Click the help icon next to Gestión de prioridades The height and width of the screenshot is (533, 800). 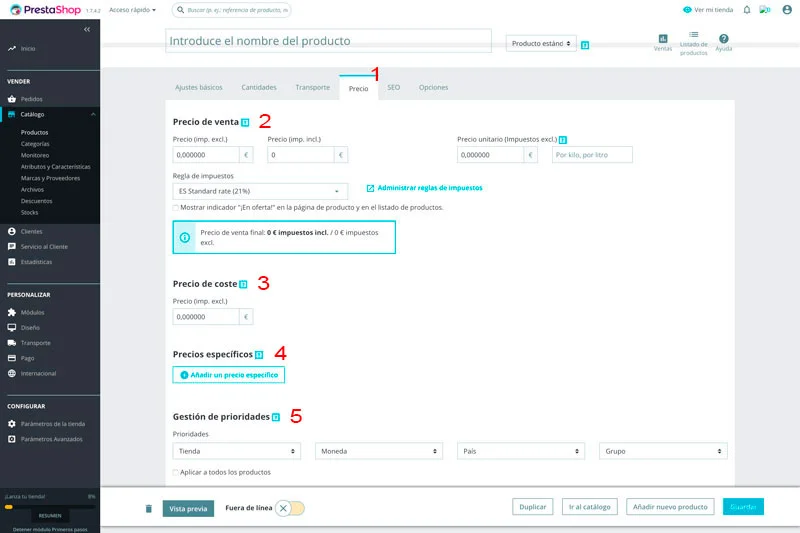[276, 417]
